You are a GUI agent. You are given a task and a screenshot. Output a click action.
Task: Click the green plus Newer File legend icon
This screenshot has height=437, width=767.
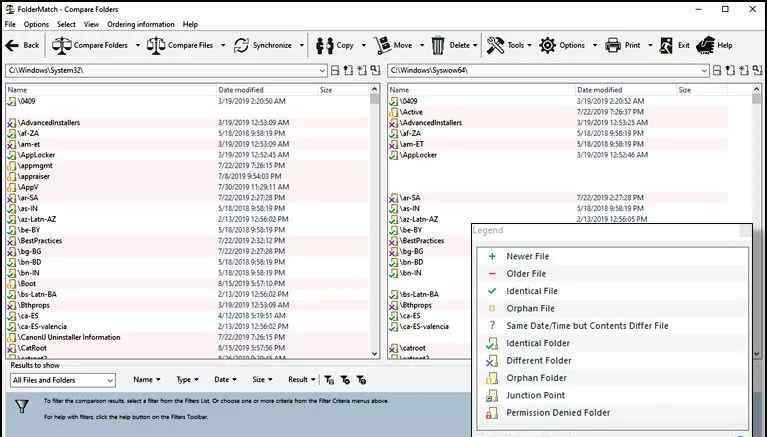tap(492, 256)
